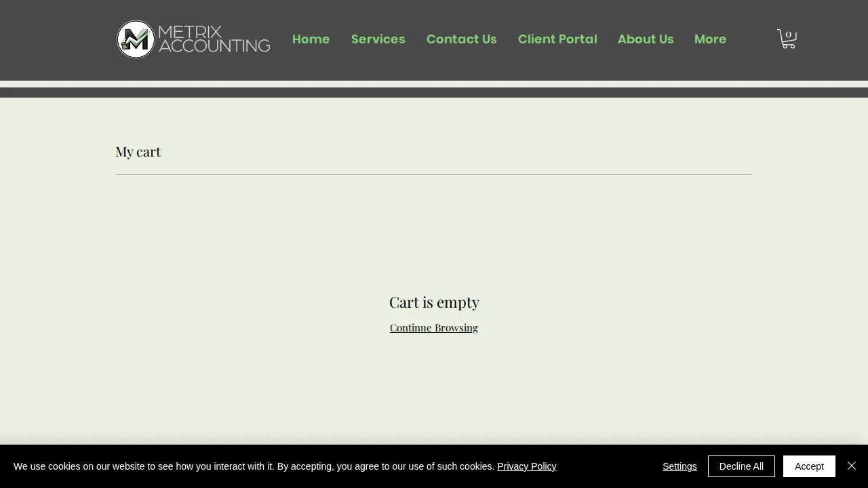The width and height of the screenshot is (868, 488).
Task: Open the shopping cart icon
Action: [x=787, y=39]
